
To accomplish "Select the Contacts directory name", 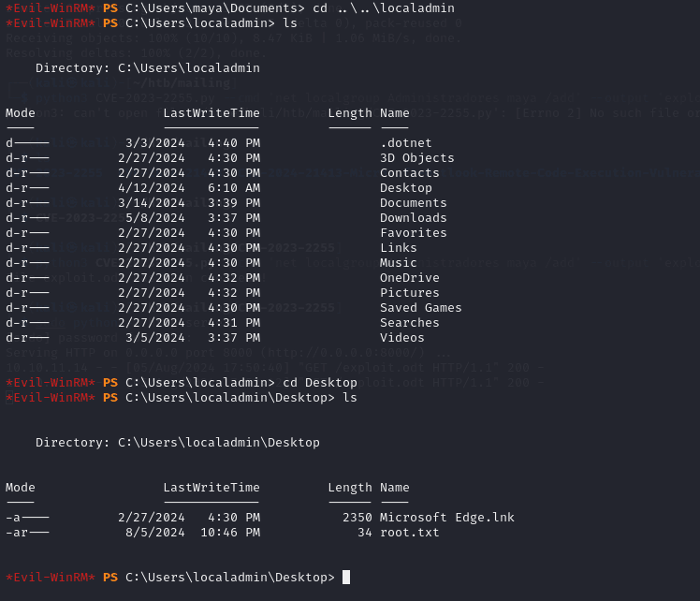I will pyautogui.click(x=409, y=172).
